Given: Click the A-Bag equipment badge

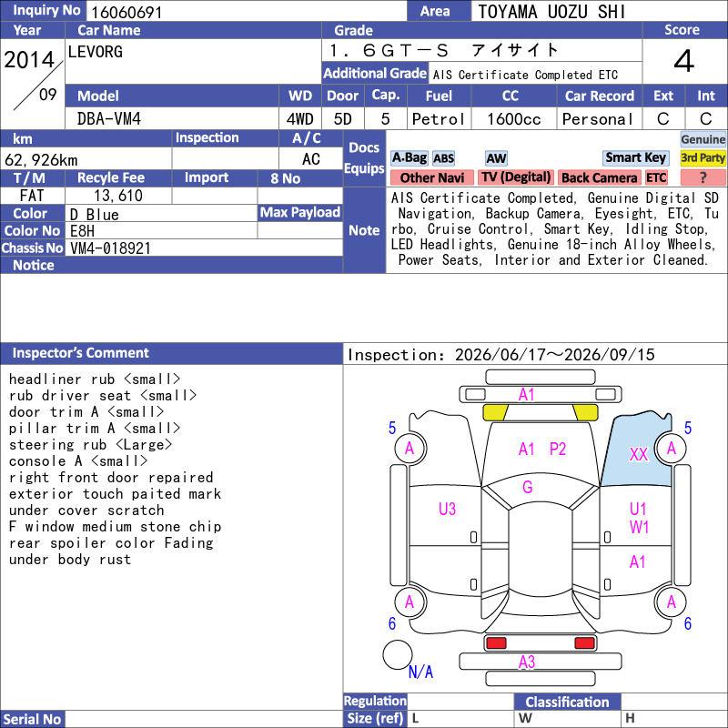Looking at the screenshot, I should 409,157.
